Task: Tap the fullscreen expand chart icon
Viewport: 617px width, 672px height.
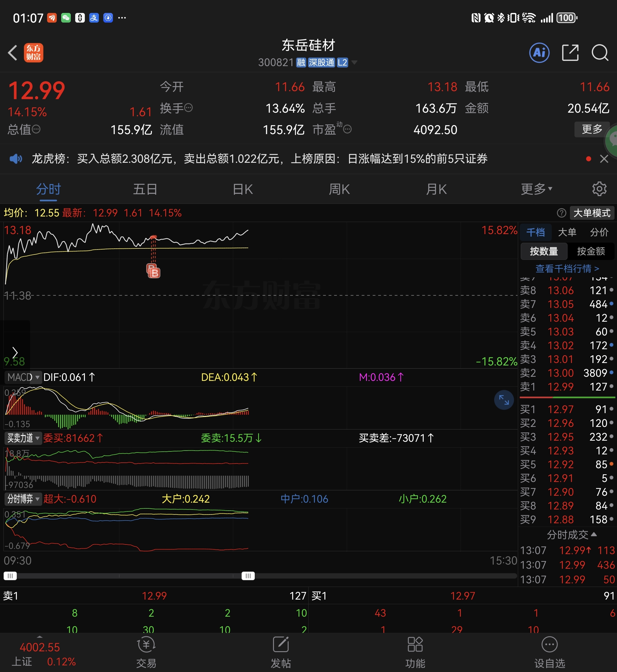Action: coord(504,400)
